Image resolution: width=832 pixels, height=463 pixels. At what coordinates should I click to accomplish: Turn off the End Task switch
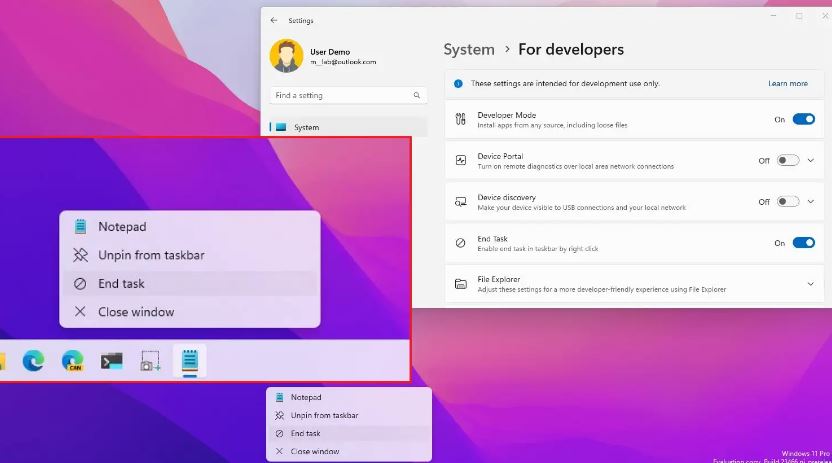pyautogui.click(x=803, y=243)
